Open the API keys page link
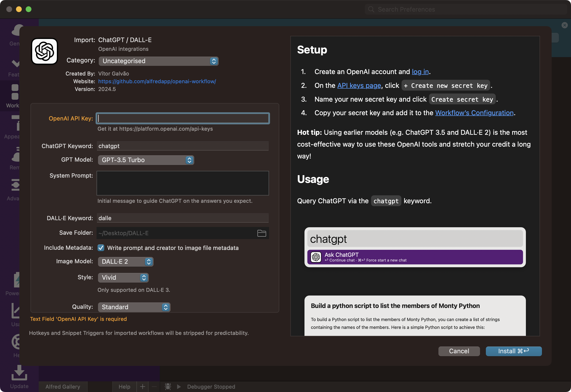This screenshot has height=392, width=571. click(x=359, y=85)
